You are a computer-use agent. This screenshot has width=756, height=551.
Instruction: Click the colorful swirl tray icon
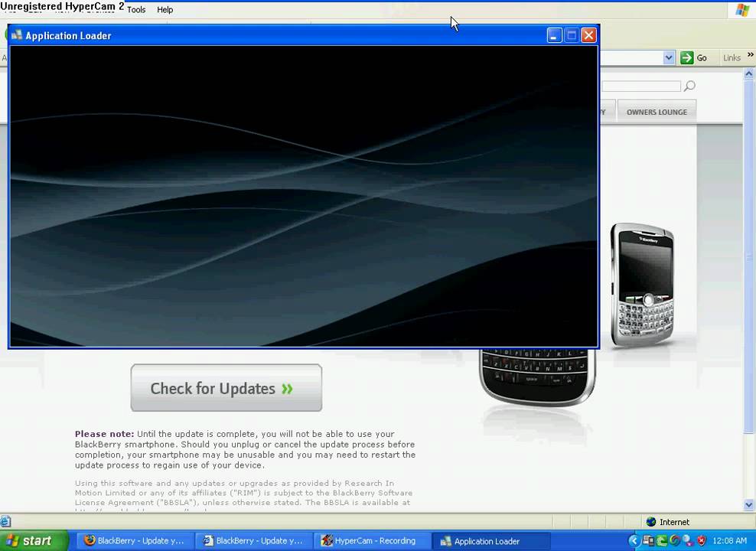tap(675, 541)
